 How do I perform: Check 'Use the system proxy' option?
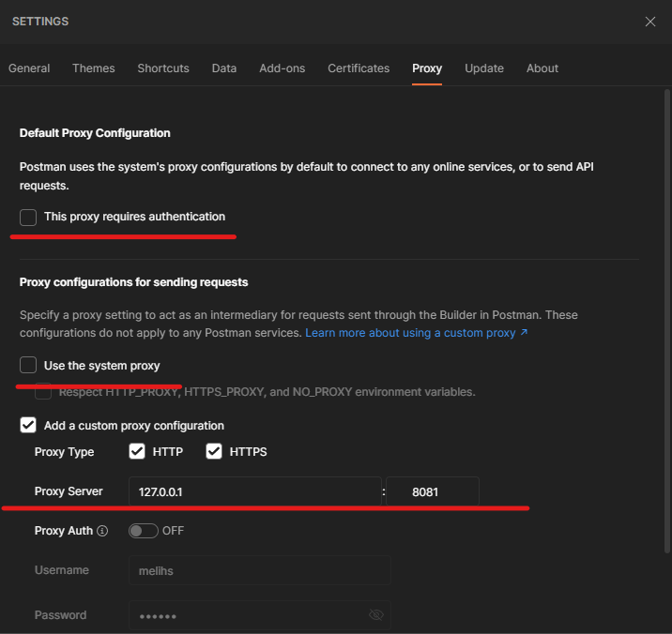click(x=28, y=365)
